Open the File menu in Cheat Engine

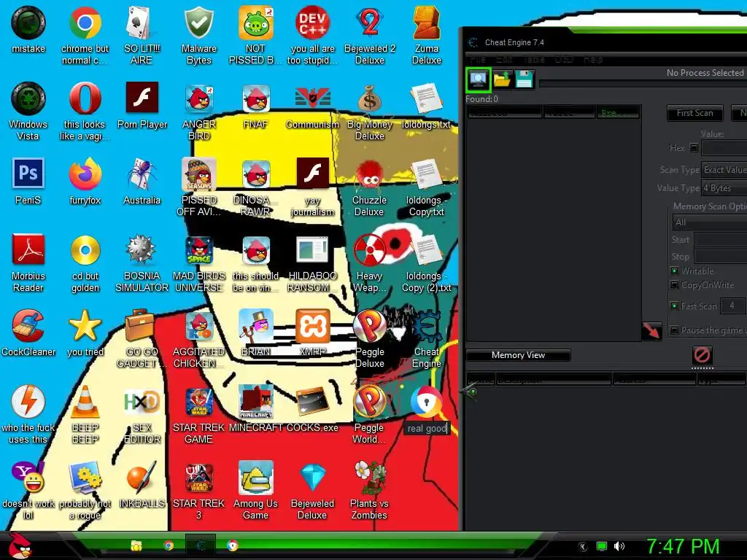click(477, 60)
